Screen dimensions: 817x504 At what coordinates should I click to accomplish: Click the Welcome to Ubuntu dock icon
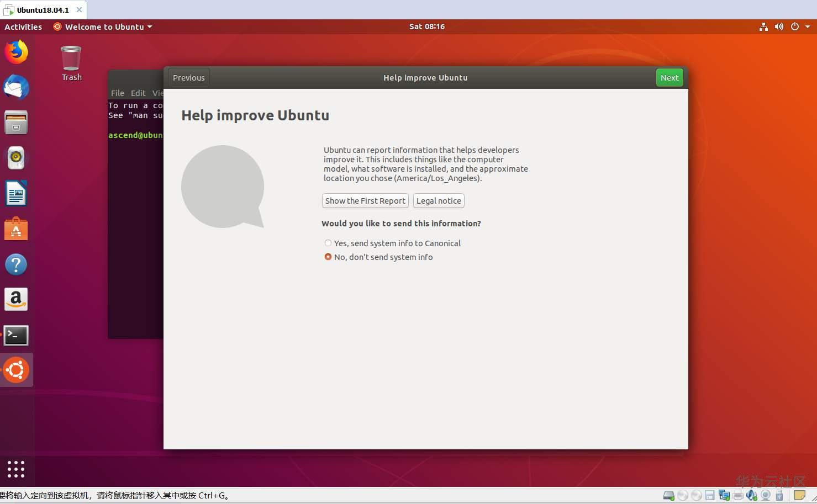coord(16,370)
